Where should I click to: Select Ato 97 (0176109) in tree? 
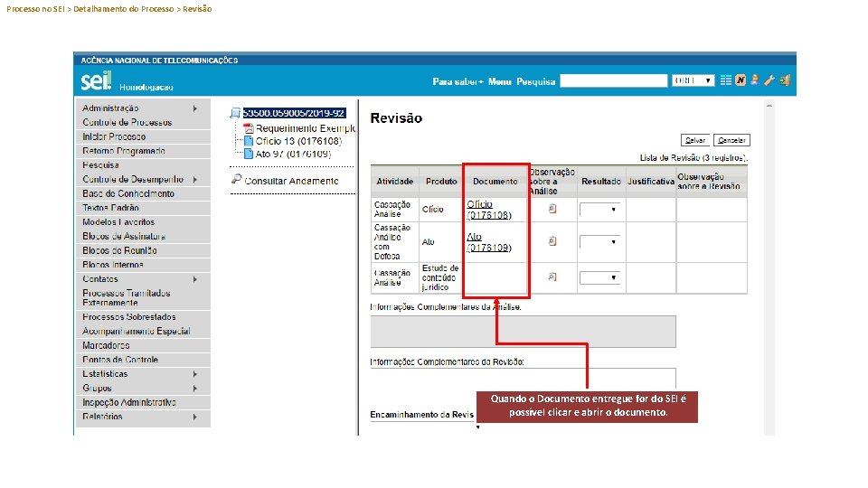(293, 154)
